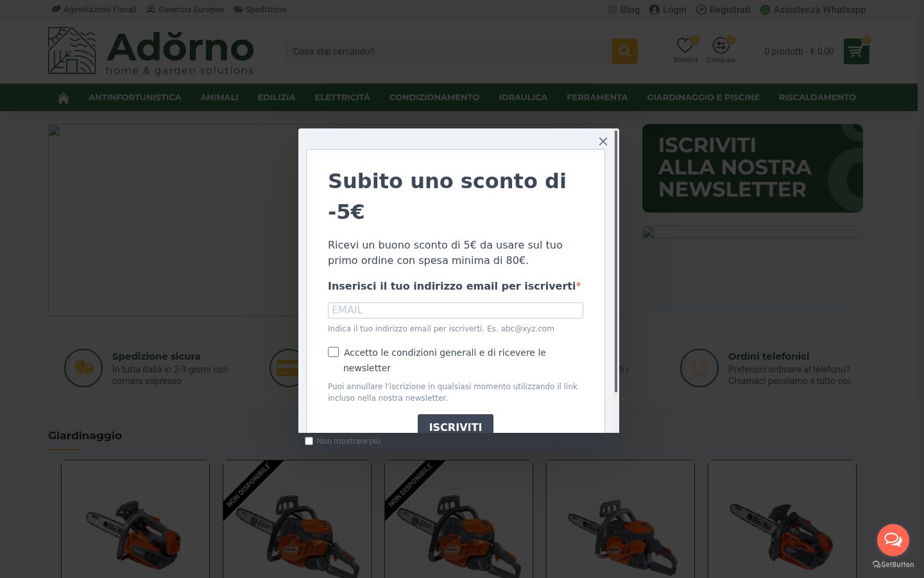924x578 pixels.
Task: Click the orange search magnifier button
Action: (624, 51)
